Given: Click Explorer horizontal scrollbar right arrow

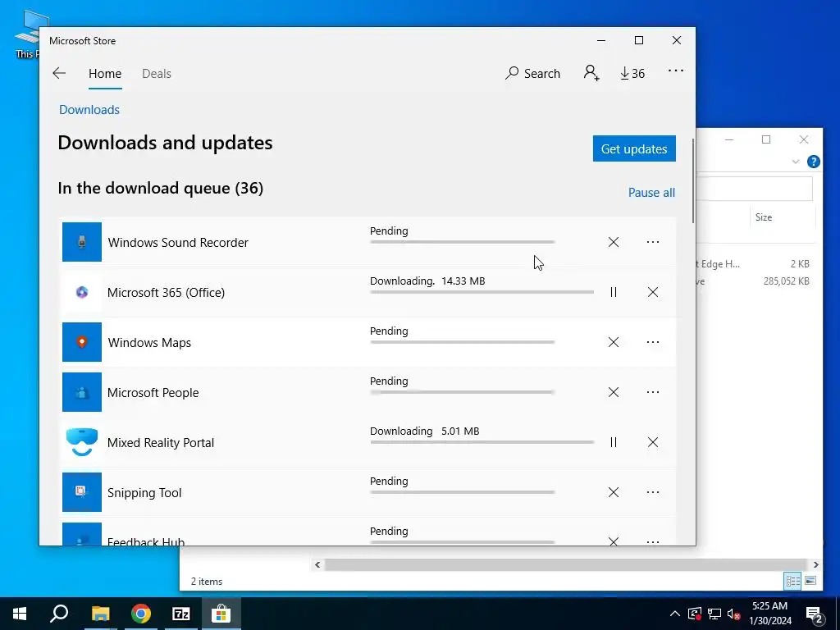Looking at the screenshot, I should tap(815, 564).
